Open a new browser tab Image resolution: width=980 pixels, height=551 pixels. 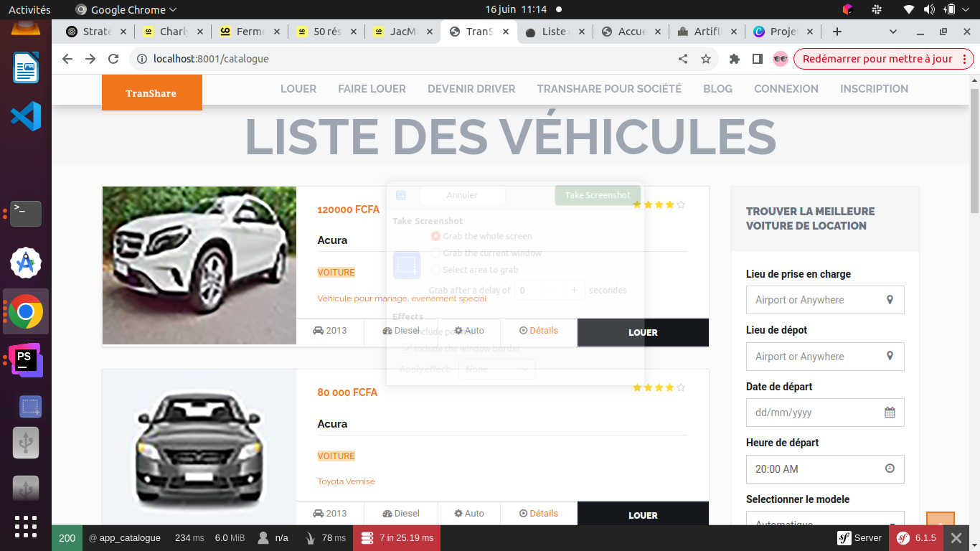point(837,32)
